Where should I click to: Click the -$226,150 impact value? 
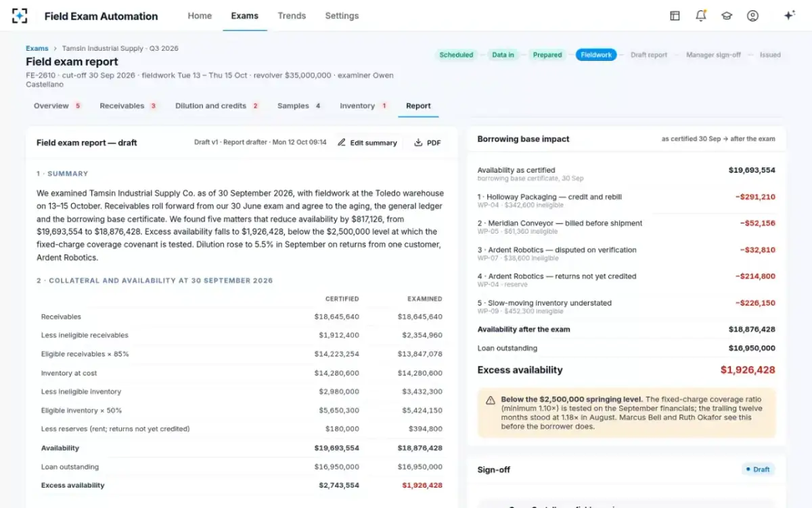(x=755, y=303)
